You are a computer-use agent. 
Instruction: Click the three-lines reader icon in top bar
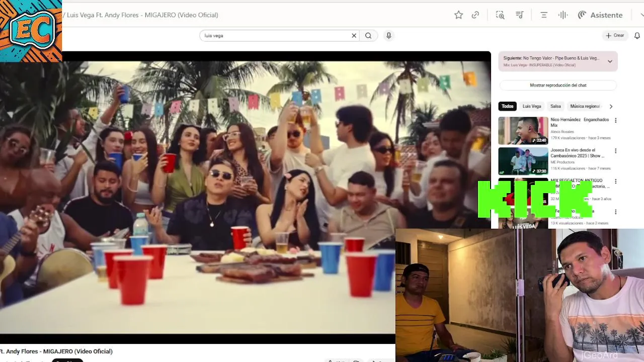[544, 15]
